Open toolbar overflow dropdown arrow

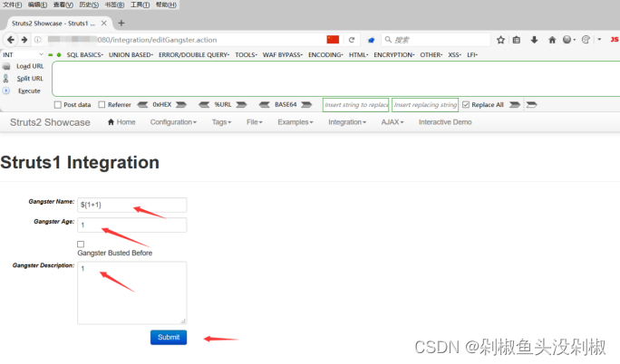pos(599,40)
